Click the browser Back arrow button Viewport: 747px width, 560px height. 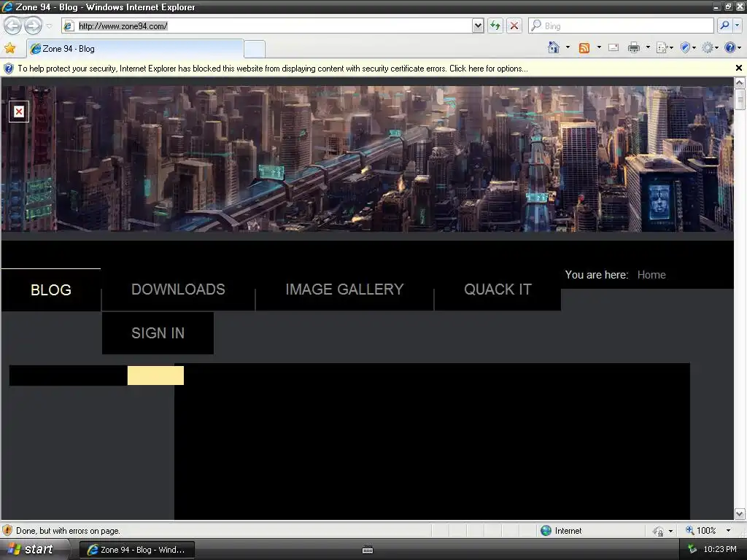point(12,26)
